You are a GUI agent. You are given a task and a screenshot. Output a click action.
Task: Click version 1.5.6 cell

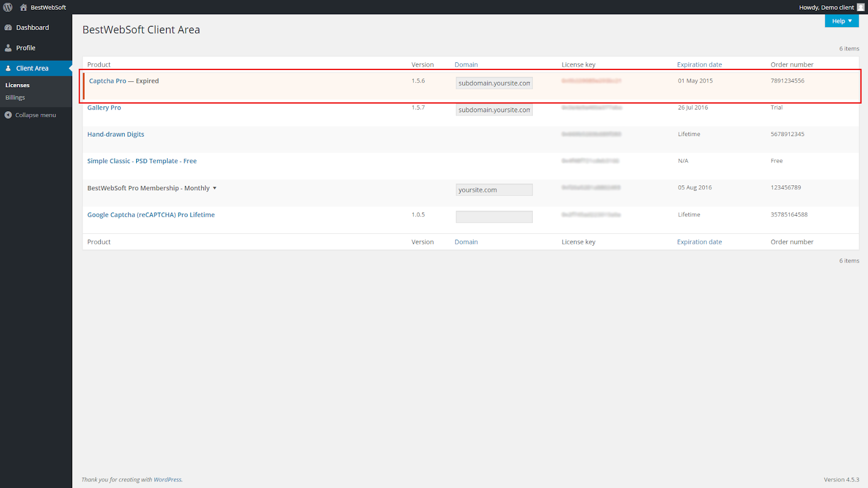(x=418, y=81)
